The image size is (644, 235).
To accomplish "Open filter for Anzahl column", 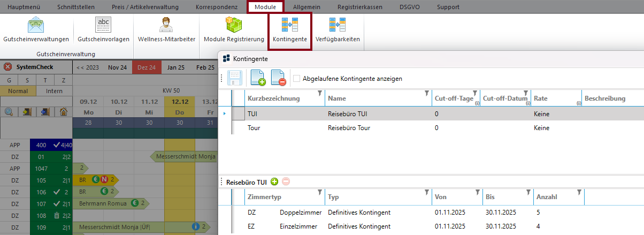I will [x=579, y=192].
